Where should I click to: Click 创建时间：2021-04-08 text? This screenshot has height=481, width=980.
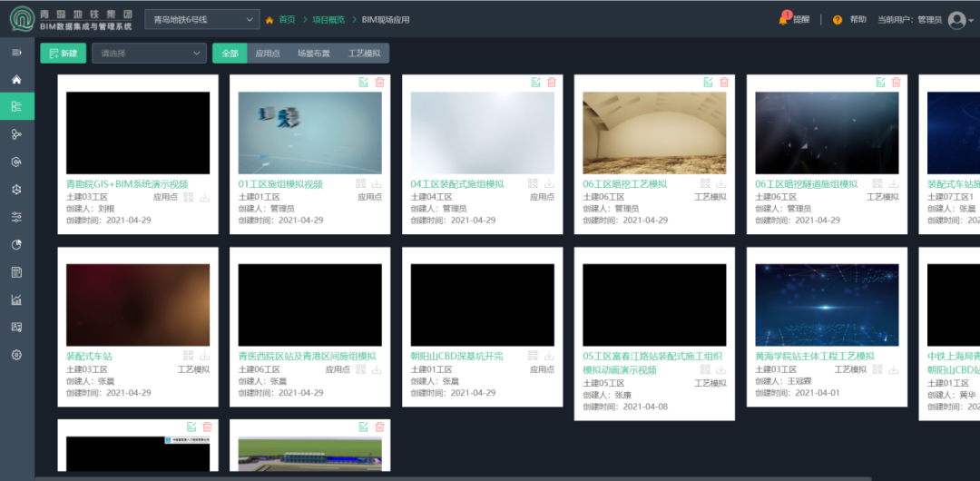coord(625,407)
